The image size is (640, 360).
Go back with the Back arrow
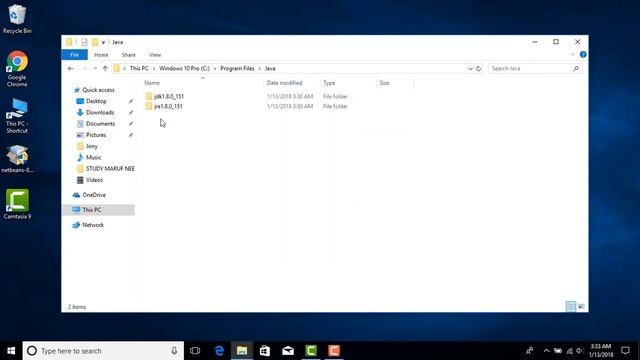click(x=70, y=69)
